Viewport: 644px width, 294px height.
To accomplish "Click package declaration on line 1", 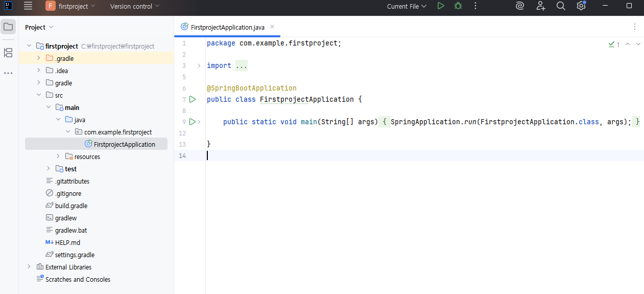I will (274, 43).
